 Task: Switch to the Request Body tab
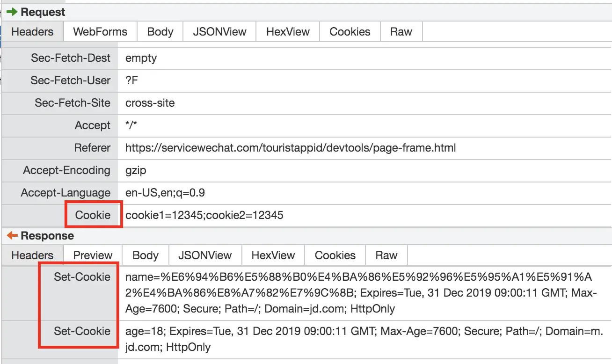point(160,32)
